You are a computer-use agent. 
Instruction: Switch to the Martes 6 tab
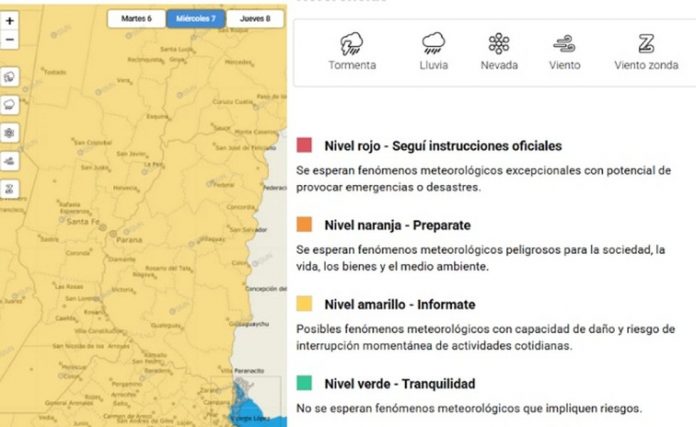(136, 19)
